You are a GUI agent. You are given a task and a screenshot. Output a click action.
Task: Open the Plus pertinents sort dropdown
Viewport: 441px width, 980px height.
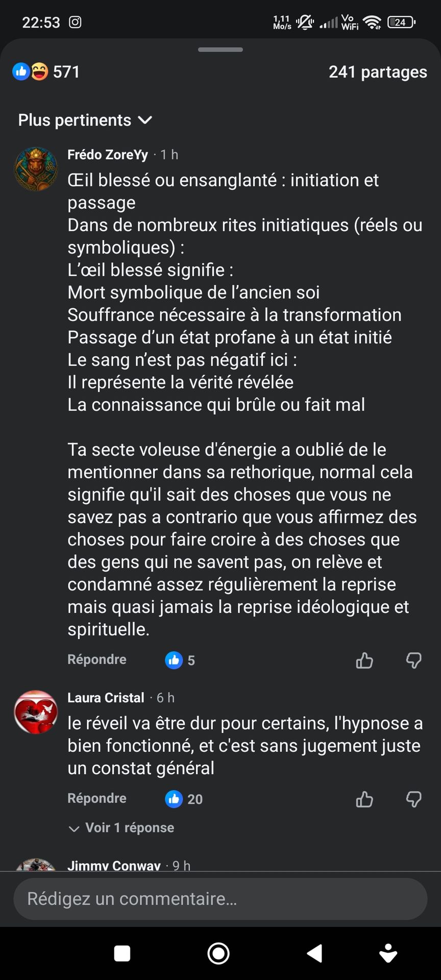pyautogui.click(x=85, y=120)
